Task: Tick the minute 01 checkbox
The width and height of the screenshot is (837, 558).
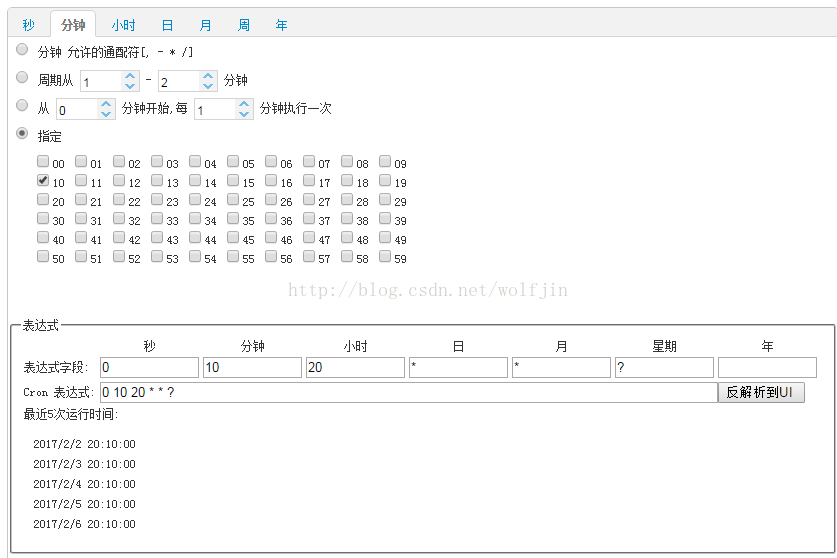Action: click(81, 161)
